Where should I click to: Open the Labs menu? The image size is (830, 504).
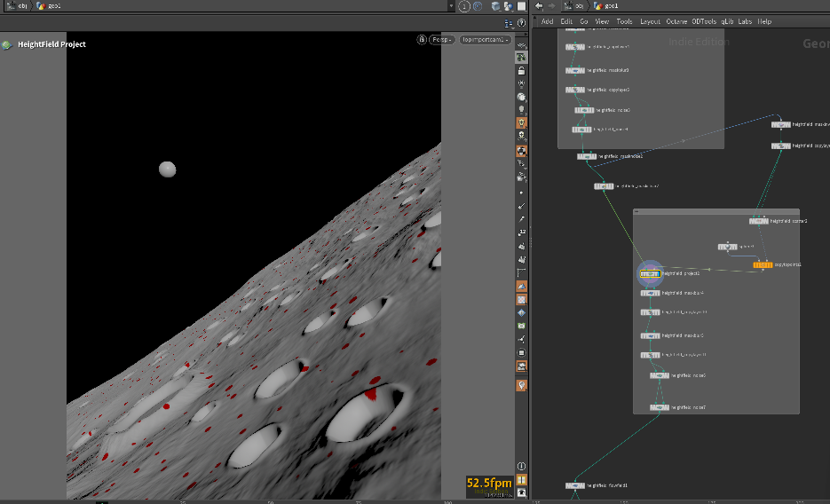[x=745, y=21]
